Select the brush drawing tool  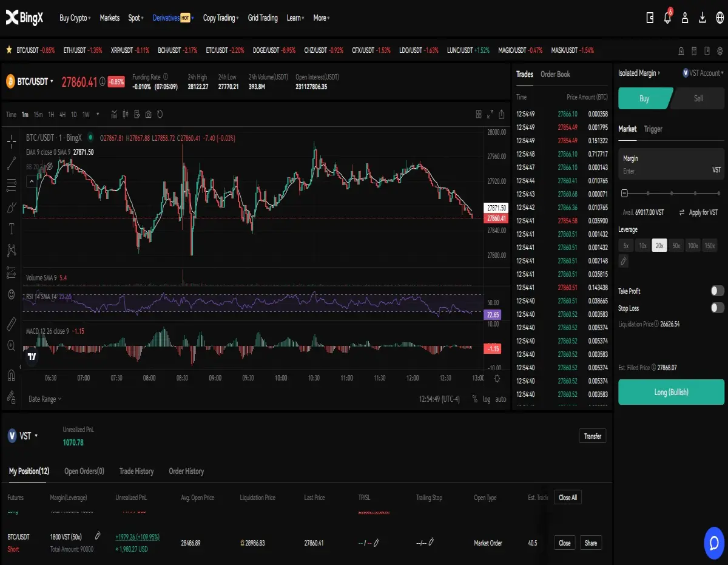11,207
